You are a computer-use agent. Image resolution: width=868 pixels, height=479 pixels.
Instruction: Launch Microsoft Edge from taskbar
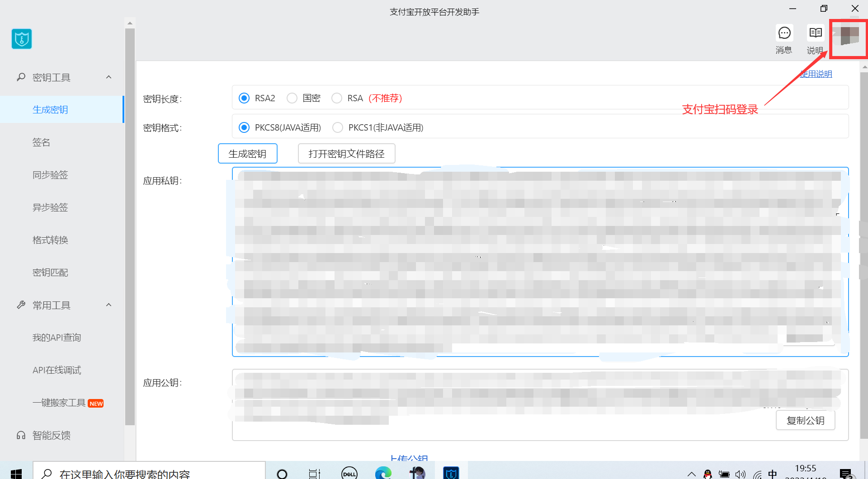click(383, 473)
